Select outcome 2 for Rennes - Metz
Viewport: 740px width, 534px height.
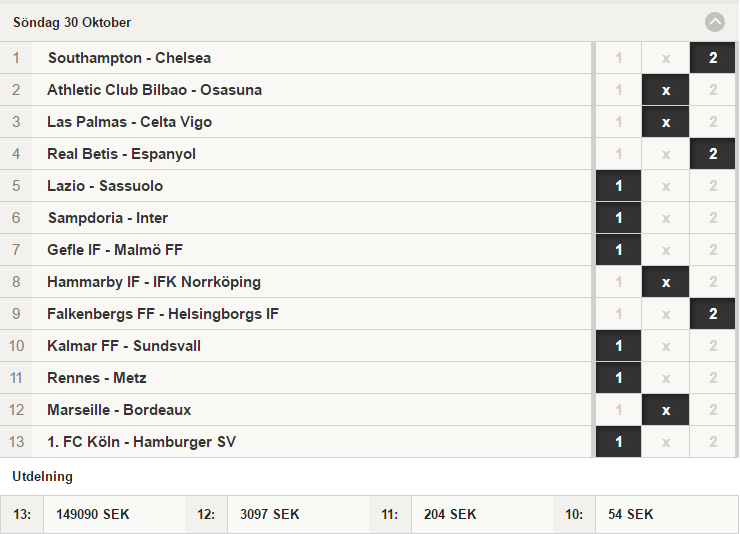[x=713, y=378]
